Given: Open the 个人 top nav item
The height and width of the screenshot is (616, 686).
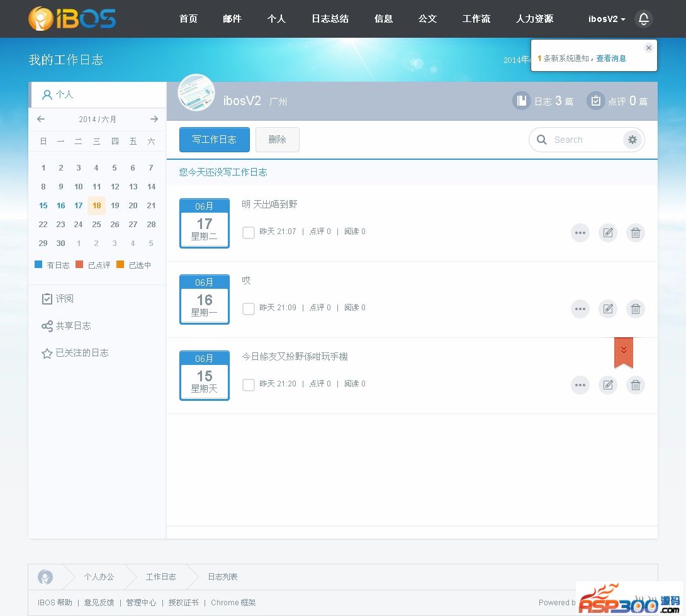Looking at the screenshot, I should 276,19.
